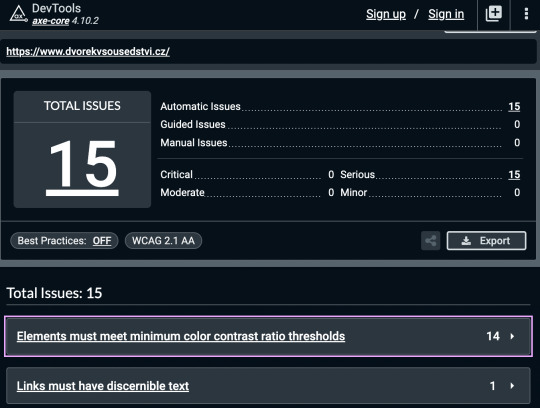Click the Export button
The height and width of the screenshot is (408, 540).
[486, 241]
